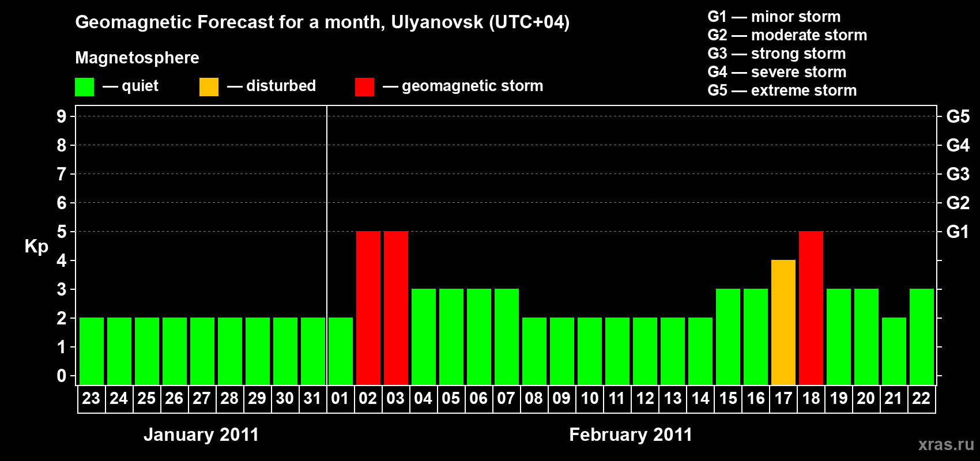Click the G3 label on right axis

(958, 174)
